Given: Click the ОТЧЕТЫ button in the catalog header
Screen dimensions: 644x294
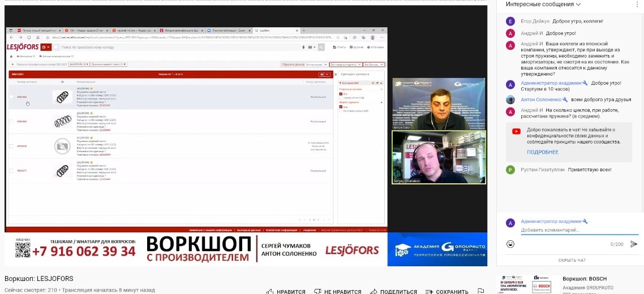Looking at the screenshot, I should coord(340,47).
